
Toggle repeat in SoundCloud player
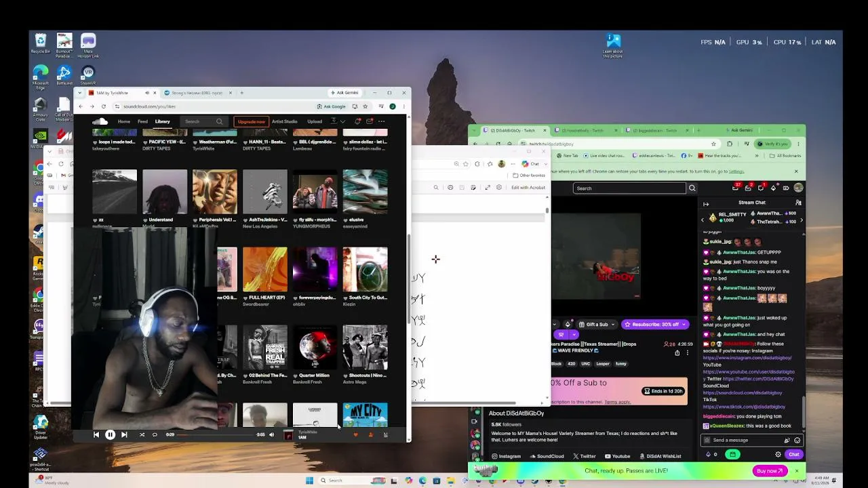(155, 434)
